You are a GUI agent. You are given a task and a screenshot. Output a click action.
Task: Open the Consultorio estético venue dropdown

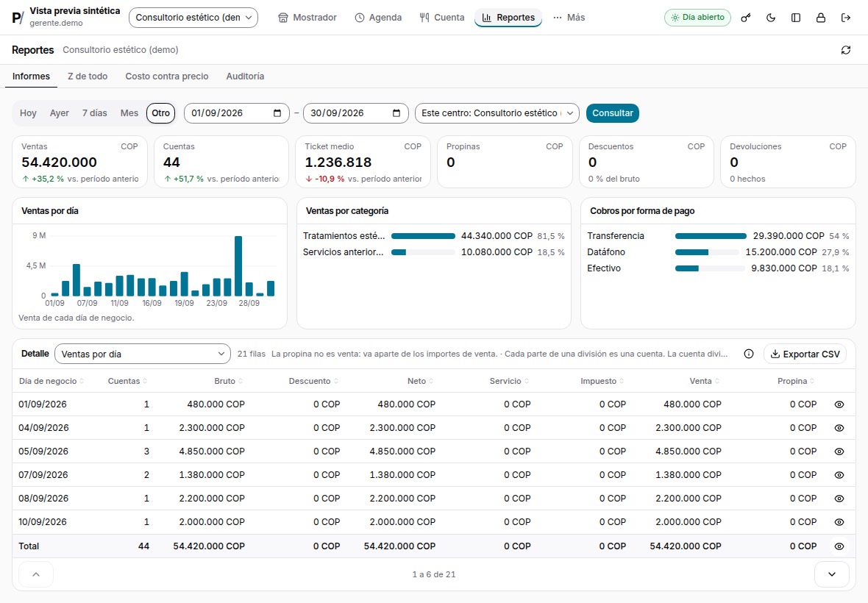[x=193, y=18]
